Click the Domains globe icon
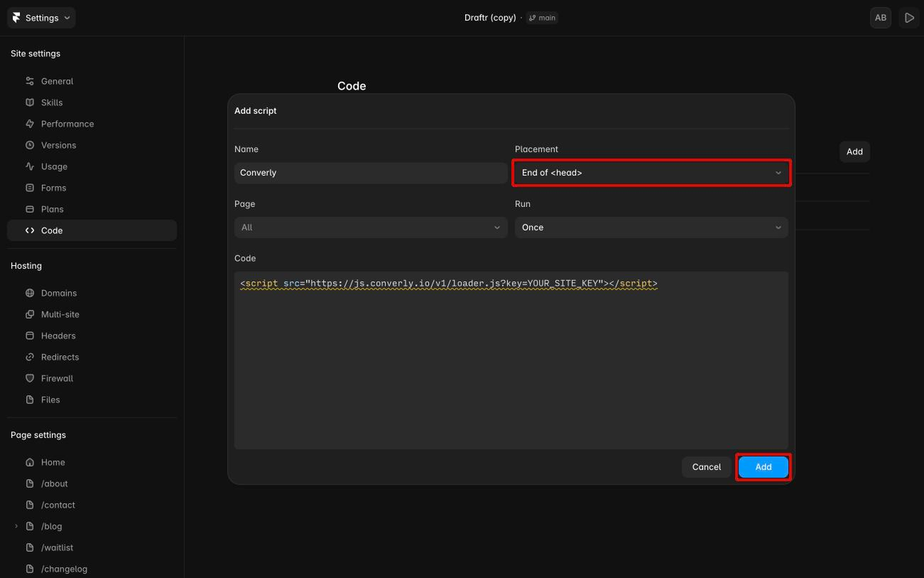 (30, 293)
